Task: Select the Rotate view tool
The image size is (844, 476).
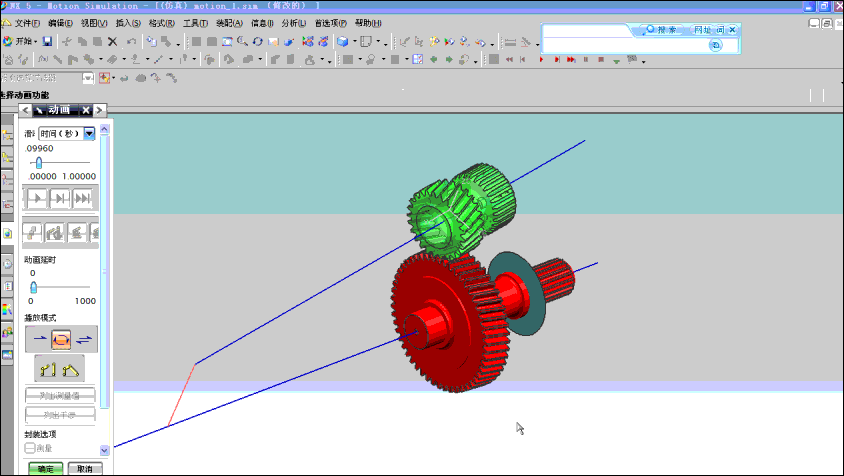Action: click(x=258, y=41)
